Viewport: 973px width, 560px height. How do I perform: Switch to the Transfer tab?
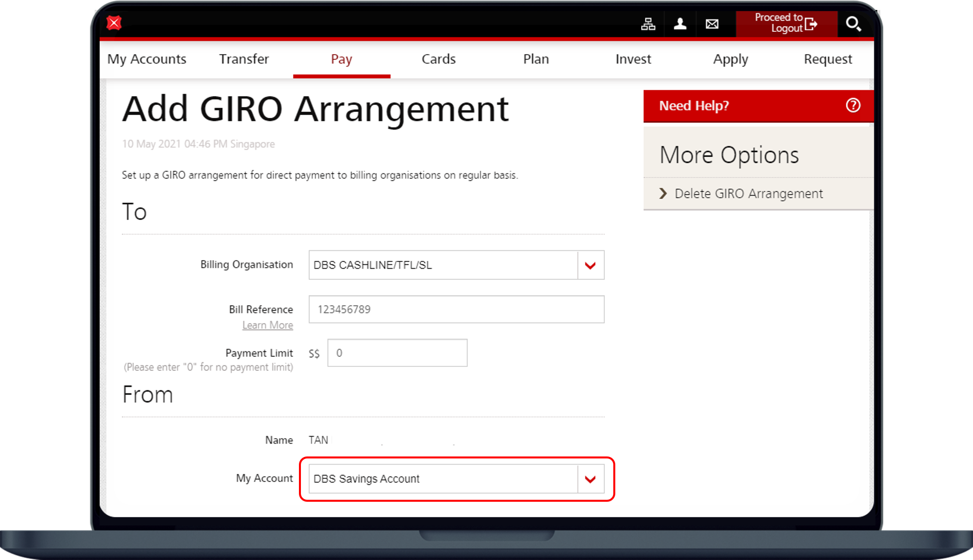tap(244, 59)
